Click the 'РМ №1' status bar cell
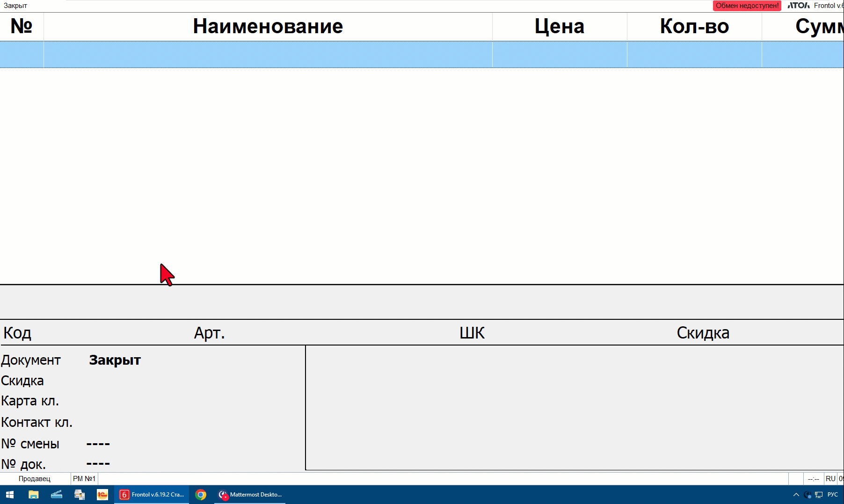Viewport: 844px width, 504px height. [x=84, y=479]
